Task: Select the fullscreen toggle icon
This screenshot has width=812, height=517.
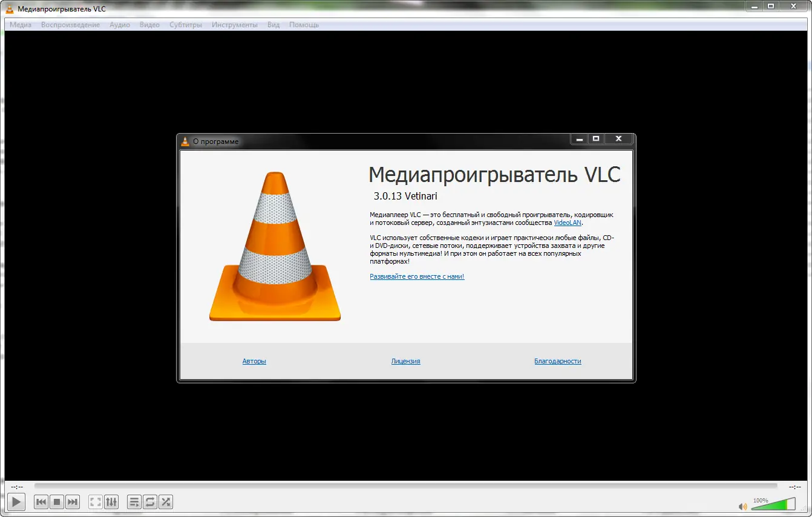Action: pos(94,502)
